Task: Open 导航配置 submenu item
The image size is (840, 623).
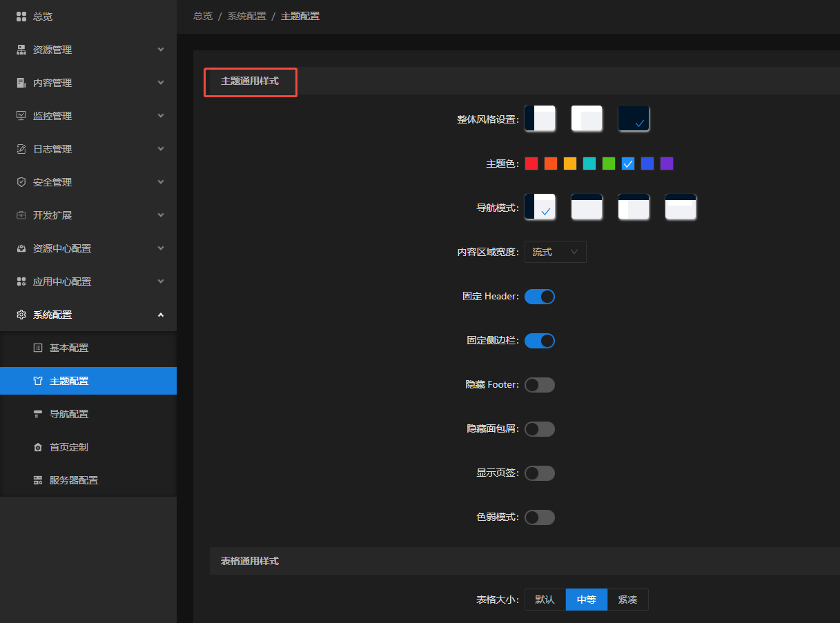Action: (x=88, y=414)
